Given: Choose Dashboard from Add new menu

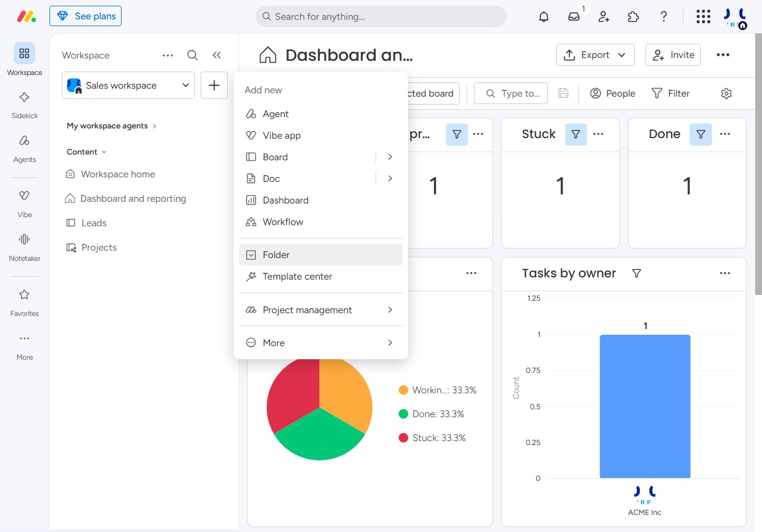Looking at the screenshot, I should [320, 200].
